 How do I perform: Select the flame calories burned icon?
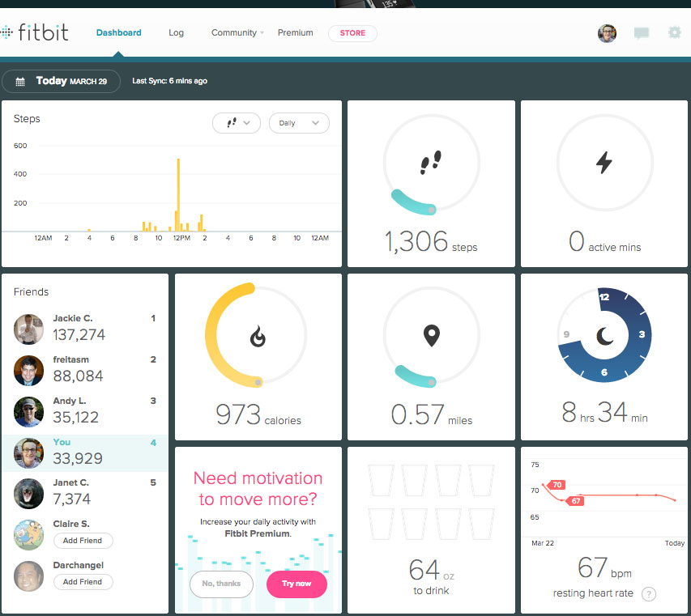point(258,334)
